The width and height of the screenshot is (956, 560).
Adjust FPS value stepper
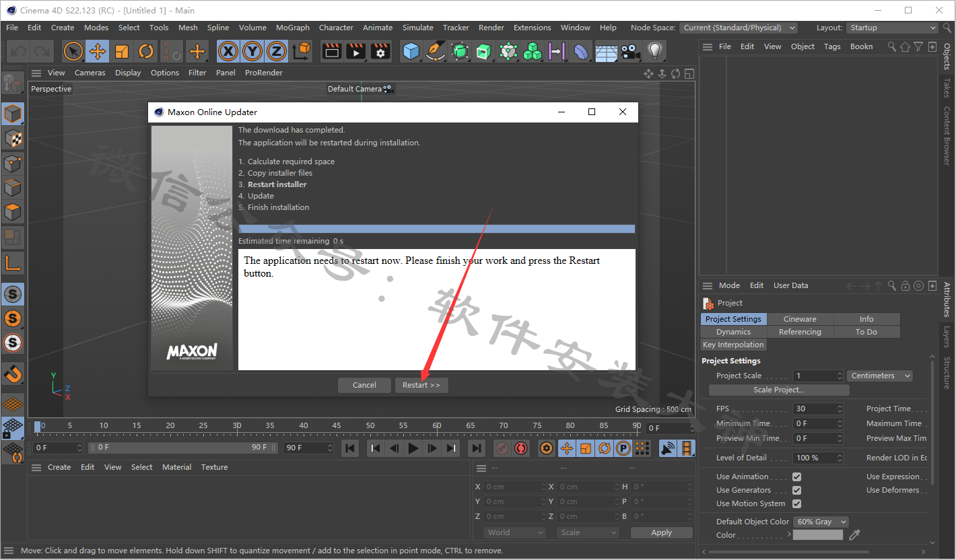[840, 409]
